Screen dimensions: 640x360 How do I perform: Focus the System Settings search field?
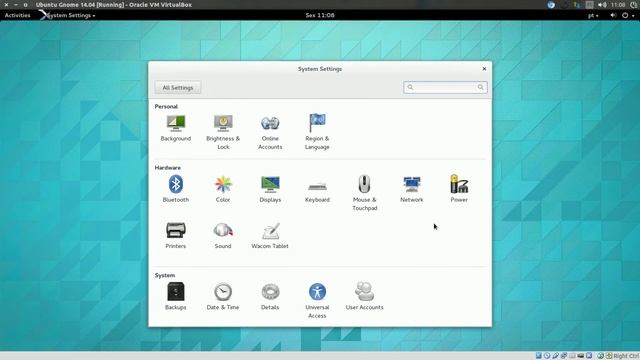pos(445,87)
